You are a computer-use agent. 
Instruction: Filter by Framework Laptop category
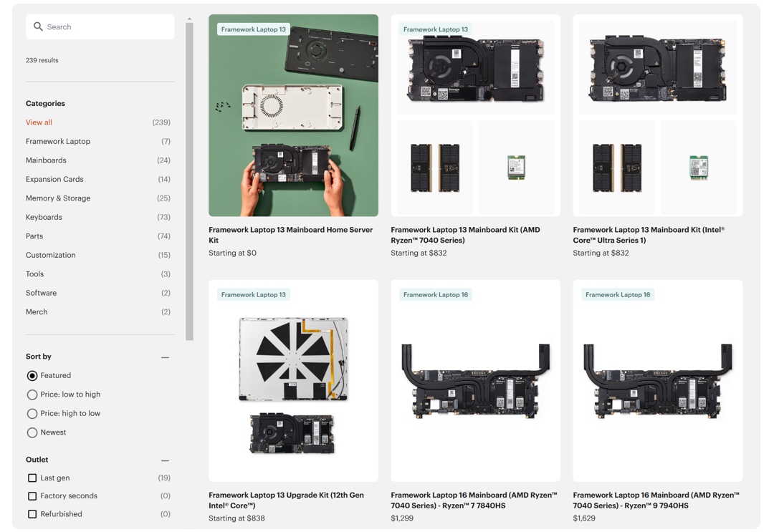point(58,142)
